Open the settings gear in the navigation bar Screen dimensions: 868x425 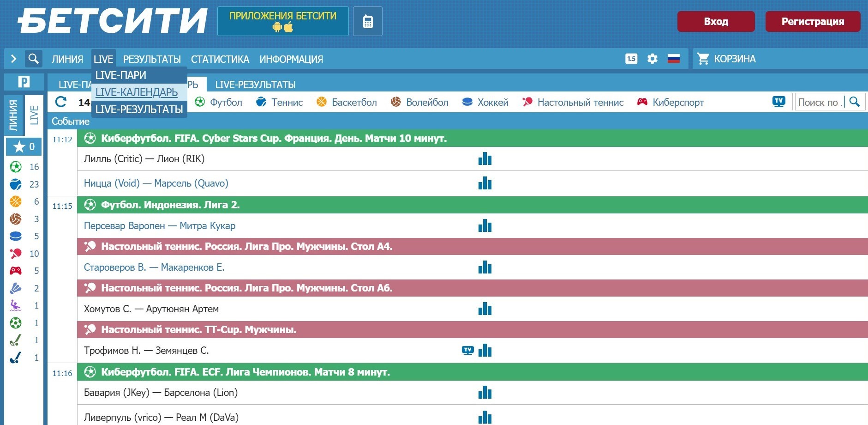coord(652,59)
